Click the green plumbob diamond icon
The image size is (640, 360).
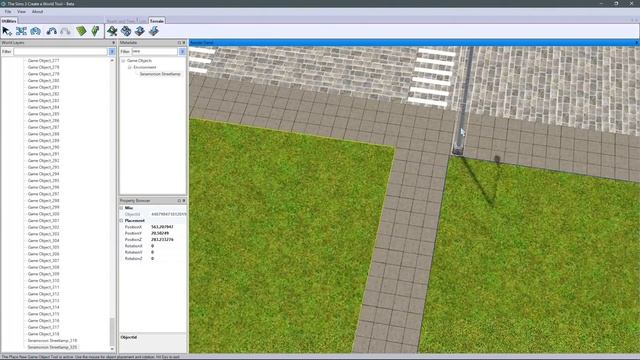click(96, 31)
